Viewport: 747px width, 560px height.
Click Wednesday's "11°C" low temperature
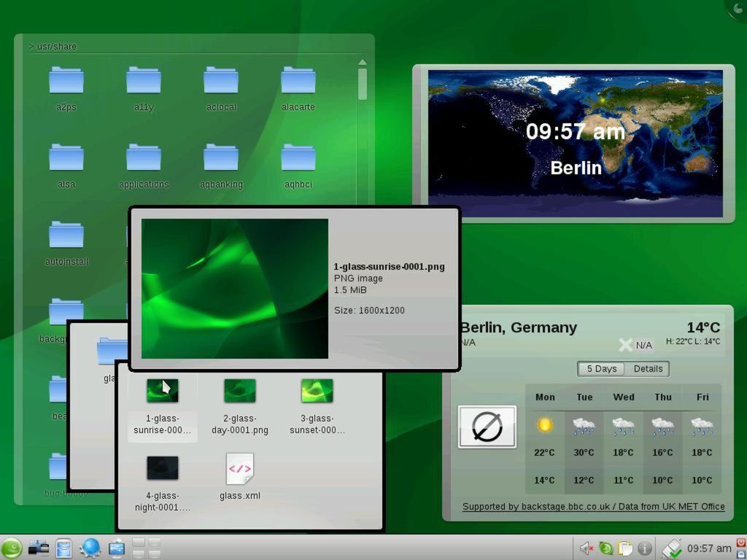click(623, 480)
